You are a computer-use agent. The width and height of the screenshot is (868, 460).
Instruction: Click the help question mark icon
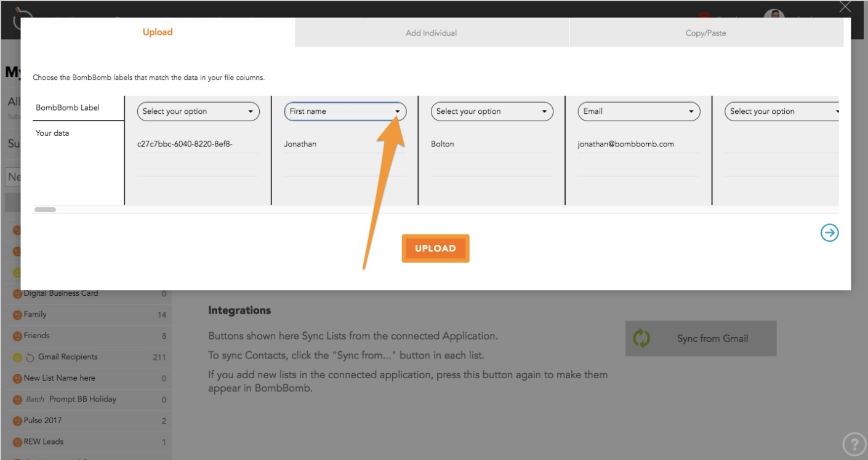pos(854,445)
